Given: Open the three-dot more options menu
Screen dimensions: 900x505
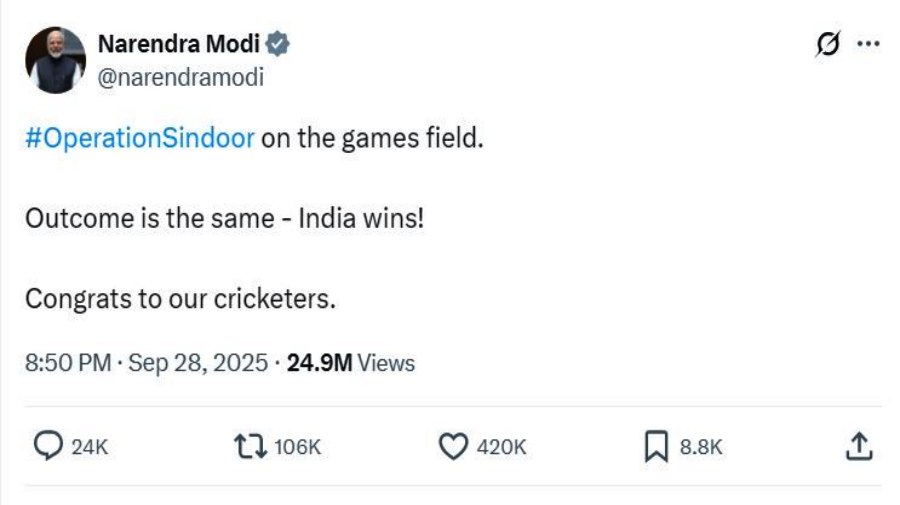Looking at the screenshot, I should (869, 45).
